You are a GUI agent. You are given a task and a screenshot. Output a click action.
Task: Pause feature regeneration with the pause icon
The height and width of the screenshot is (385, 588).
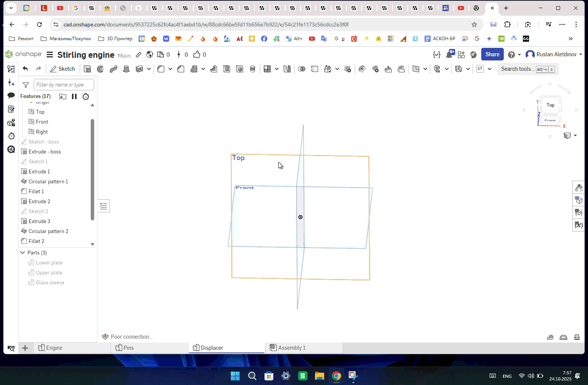pyautogui.click(x=74, y=96)
